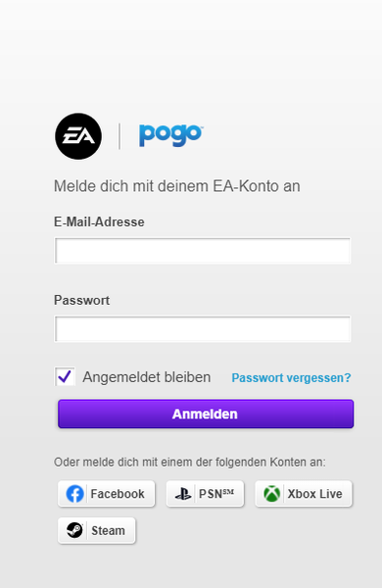
Task: Toggle the Angemeldet bleiben checkbox
Action: [65, 376]
